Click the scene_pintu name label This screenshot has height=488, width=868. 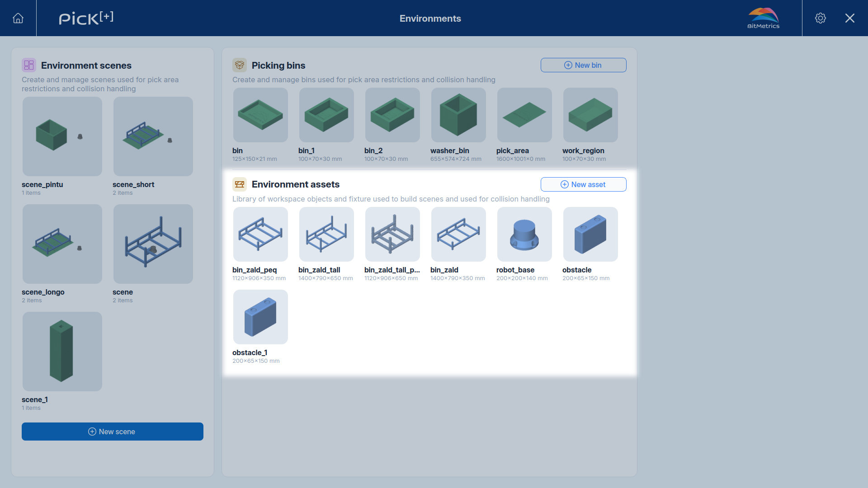click(42, 184)
